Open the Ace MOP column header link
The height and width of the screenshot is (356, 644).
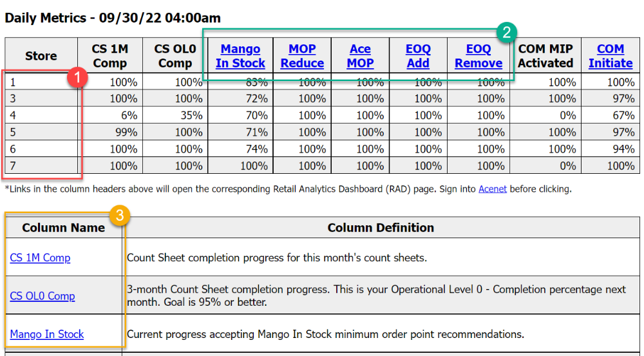pyautogui.click(x=360, y=56)
